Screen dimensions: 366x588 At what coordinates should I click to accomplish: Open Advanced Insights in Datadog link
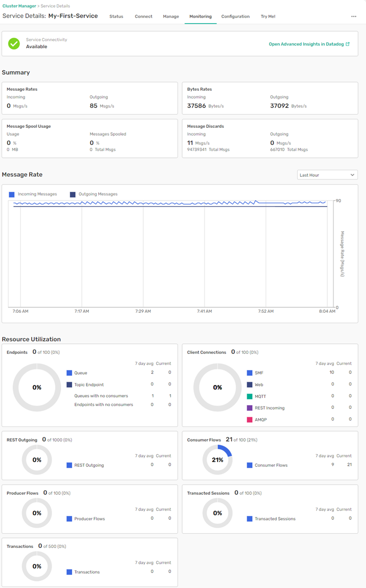[x=306, y=44]
